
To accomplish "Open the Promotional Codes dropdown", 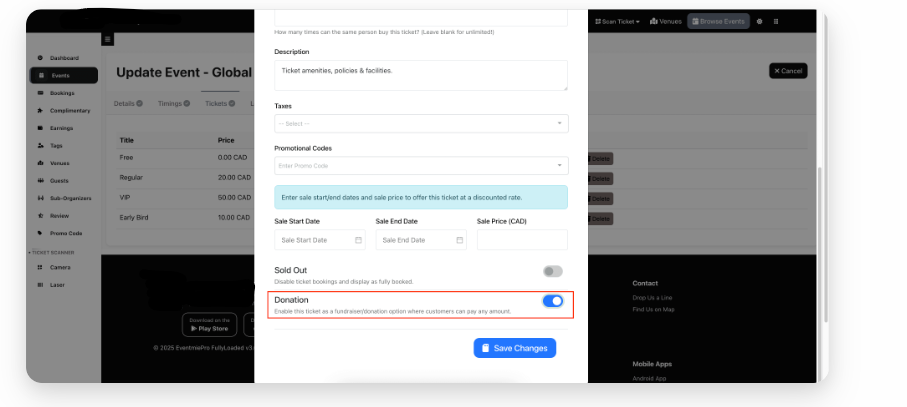I will [421, 165].
